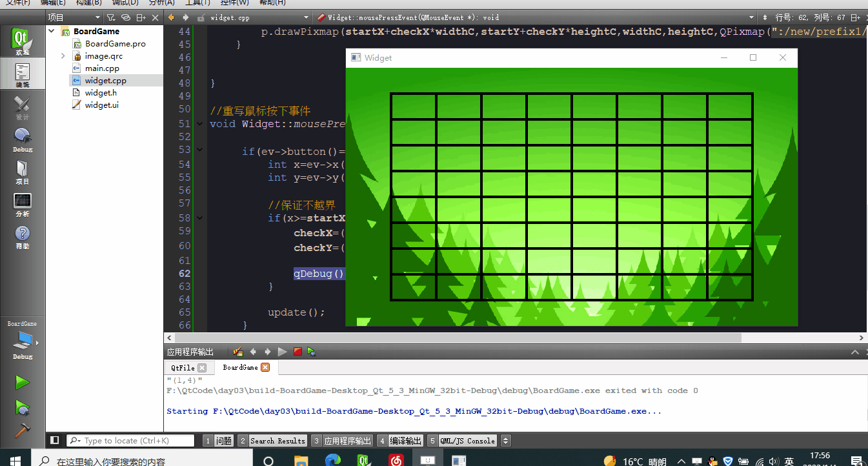Open the output panes selector menu
Image resolution: width=868 pixels, height=466 pixels.
pos(506,441)
